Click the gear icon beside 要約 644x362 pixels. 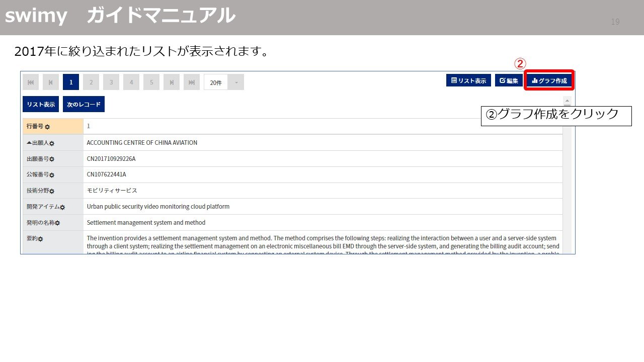[x=41, y=238]
